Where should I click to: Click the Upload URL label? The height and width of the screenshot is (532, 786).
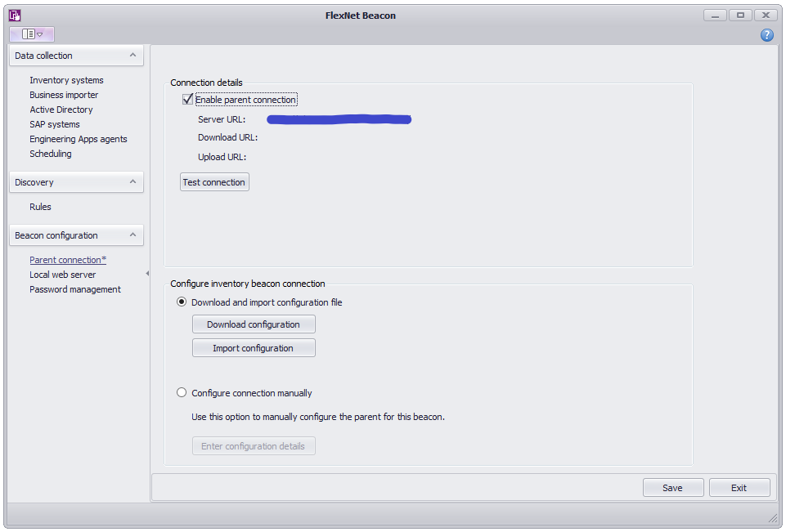[222, 157]
